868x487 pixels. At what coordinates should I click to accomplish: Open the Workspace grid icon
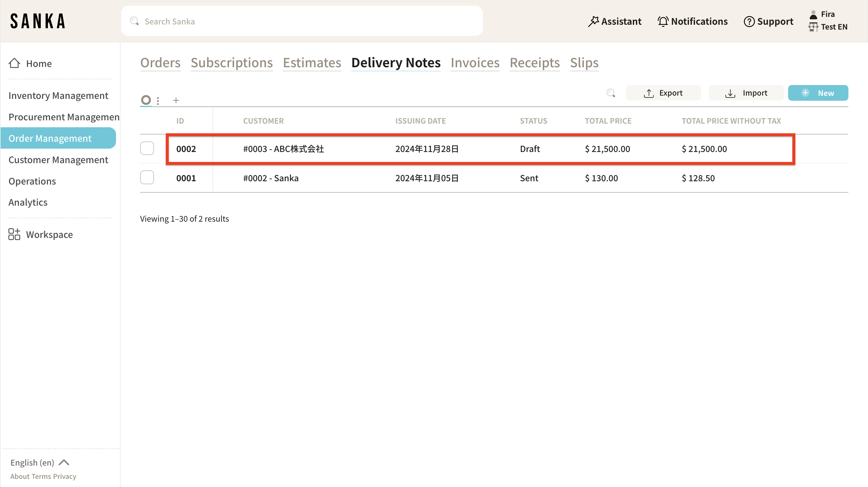tap(14, 234)
